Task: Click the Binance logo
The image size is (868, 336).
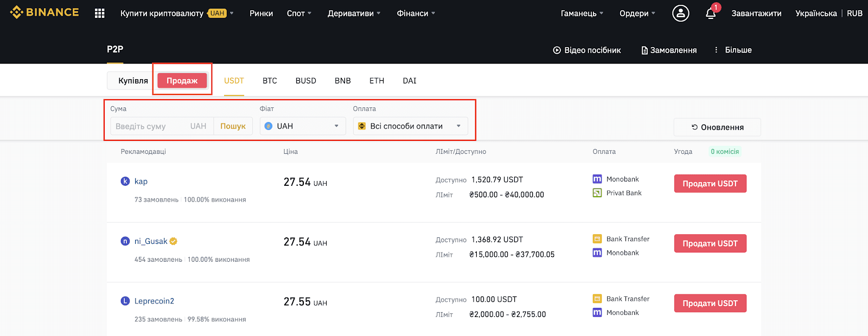Action: [x=44, y=12]
